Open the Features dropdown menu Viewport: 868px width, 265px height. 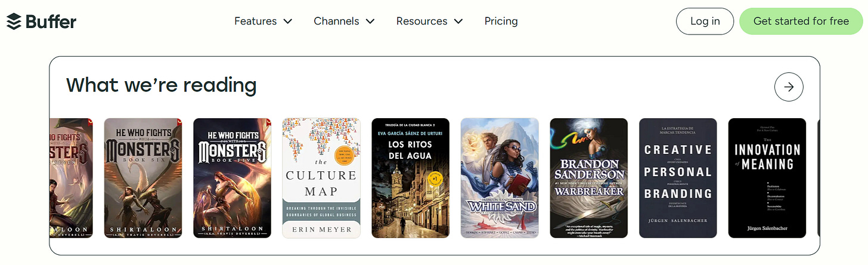[263, 21]
